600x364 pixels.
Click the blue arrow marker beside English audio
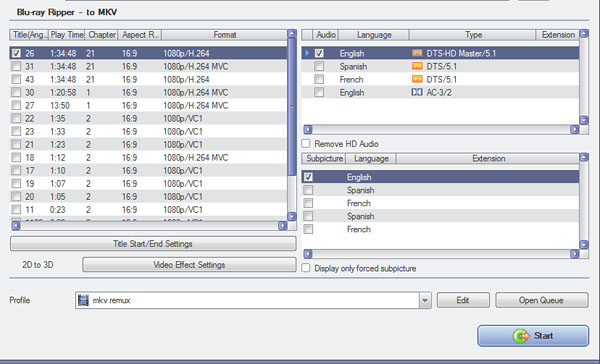coord(307,53)
